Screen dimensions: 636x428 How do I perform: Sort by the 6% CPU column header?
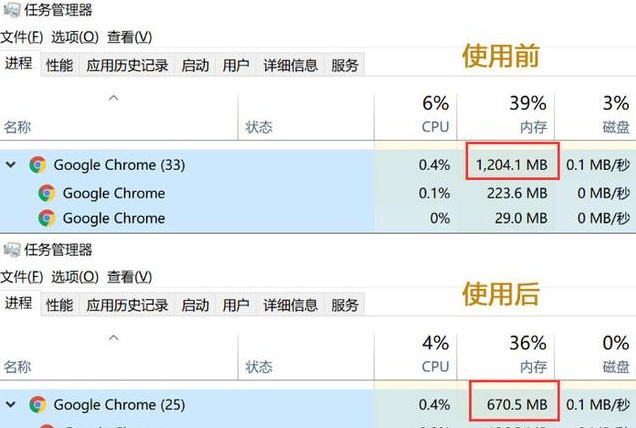416,114
